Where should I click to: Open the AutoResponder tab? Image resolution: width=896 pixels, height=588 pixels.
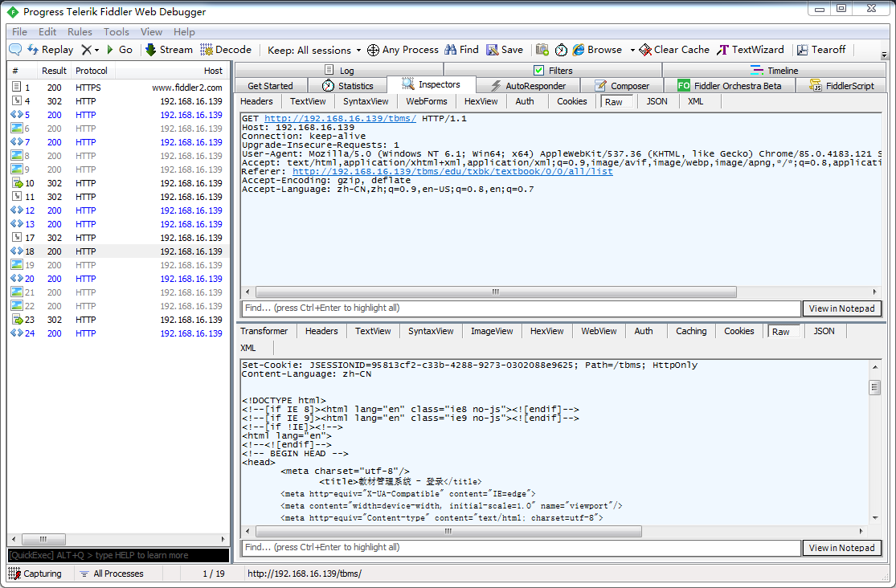click(528, 86)
